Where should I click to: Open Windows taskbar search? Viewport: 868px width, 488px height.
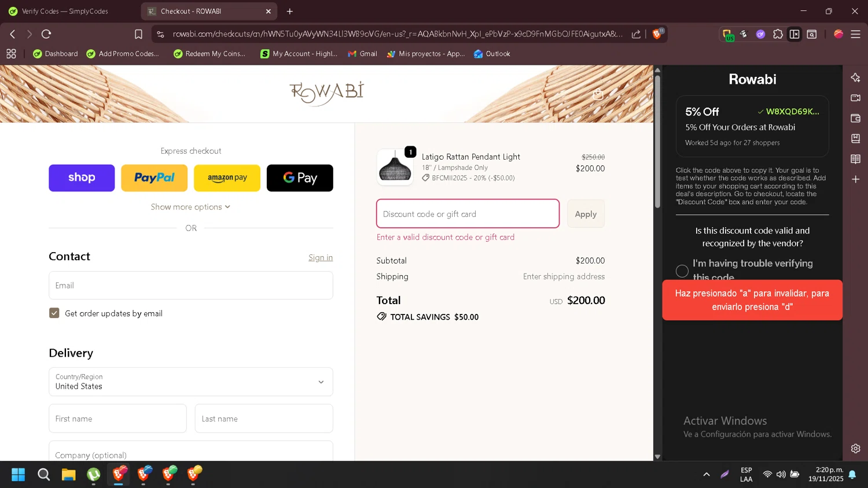[43, 475]
